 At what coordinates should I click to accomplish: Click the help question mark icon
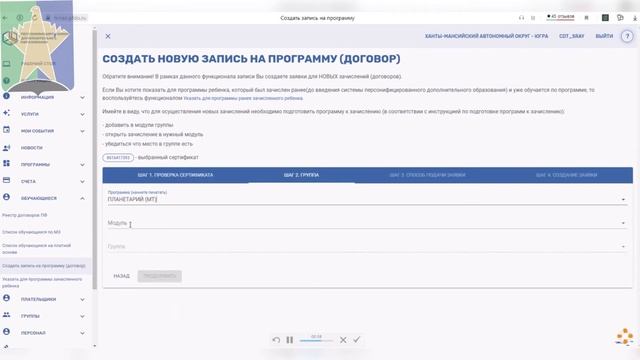[x=627, y=36]
